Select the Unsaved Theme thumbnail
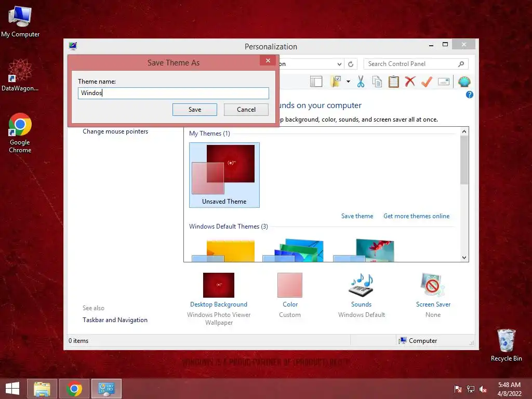Image resolution: width=532 pixels, height=399 pixels. point(224,175)
